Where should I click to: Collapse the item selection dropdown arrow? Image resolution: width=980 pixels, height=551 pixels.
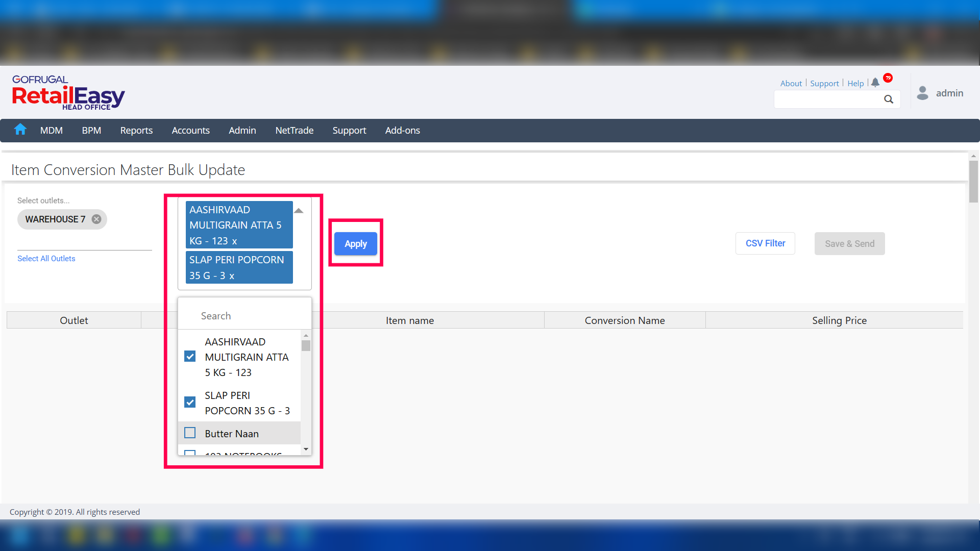(299, 211)
